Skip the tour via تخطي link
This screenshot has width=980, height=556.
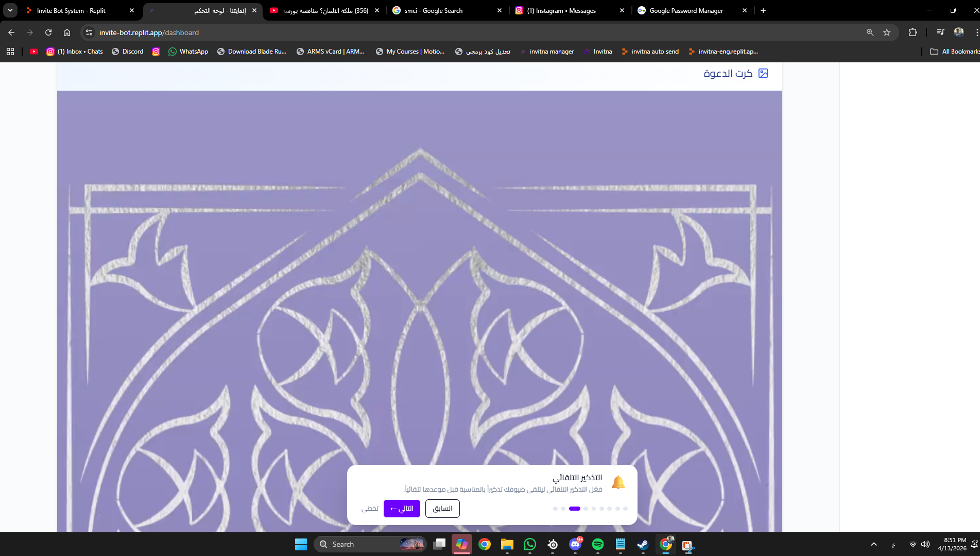(x=369, y=509)
